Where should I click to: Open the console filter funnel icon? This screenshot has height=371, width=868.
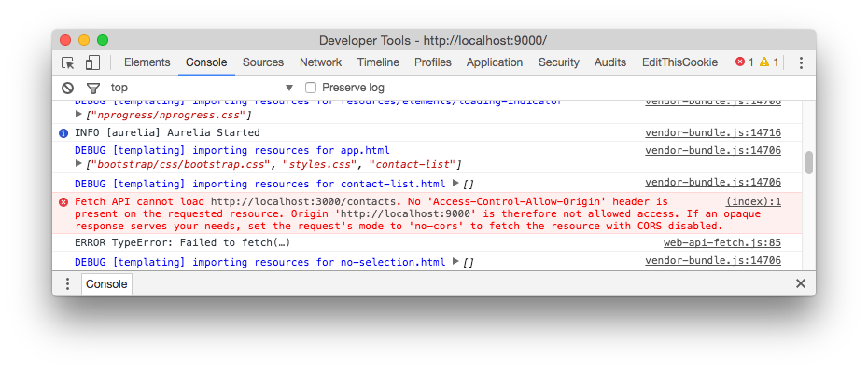(93, 88)
